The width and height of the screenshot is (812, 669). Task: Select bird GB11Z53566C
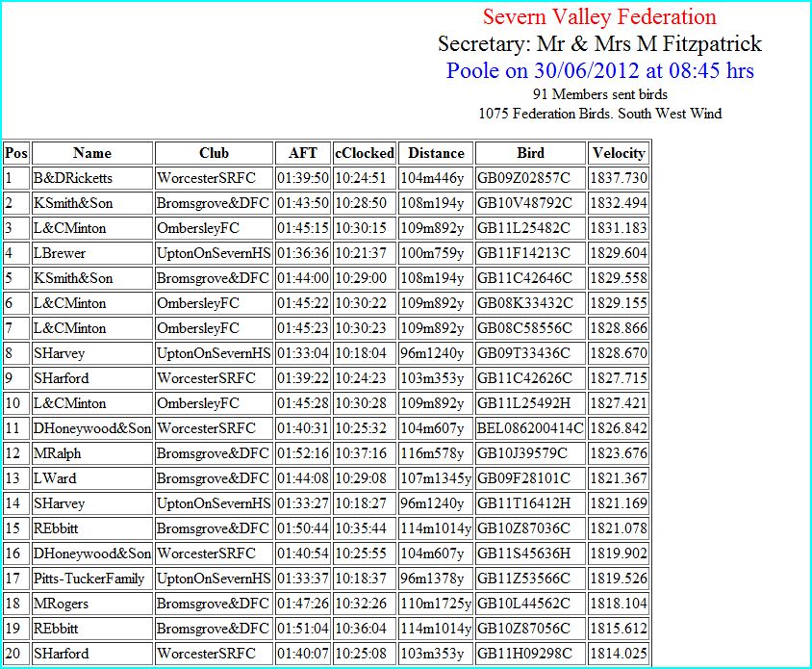(523, 579)
